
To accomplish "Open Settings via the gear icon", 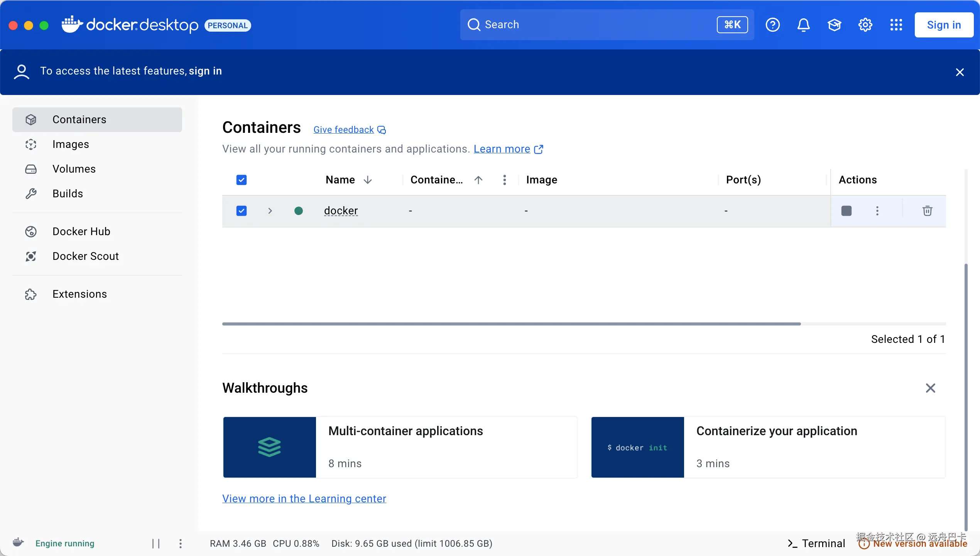I will pos(865,25).
